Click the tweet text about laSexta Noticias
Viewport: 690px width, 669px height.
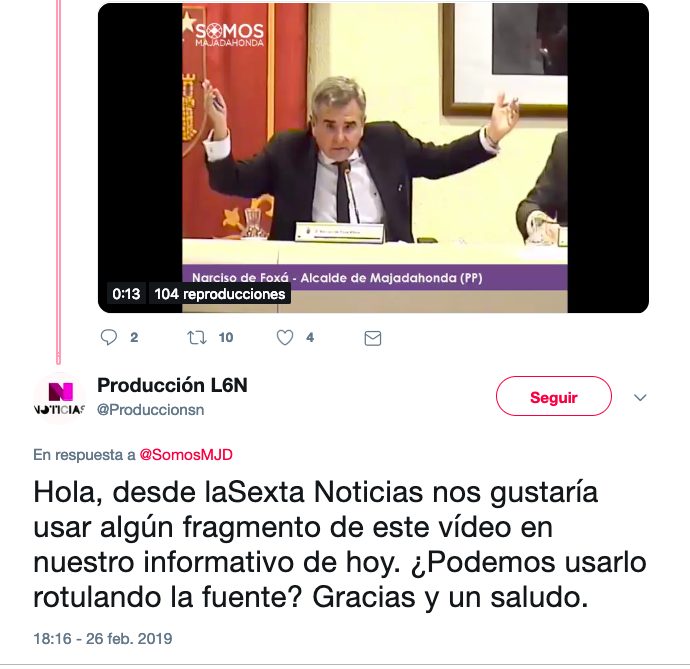(x=340, y=544)
